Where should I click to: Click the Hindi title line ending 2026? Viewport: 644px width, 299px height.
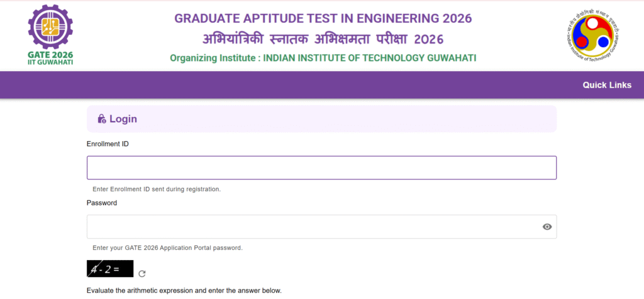tap(323, 39)
